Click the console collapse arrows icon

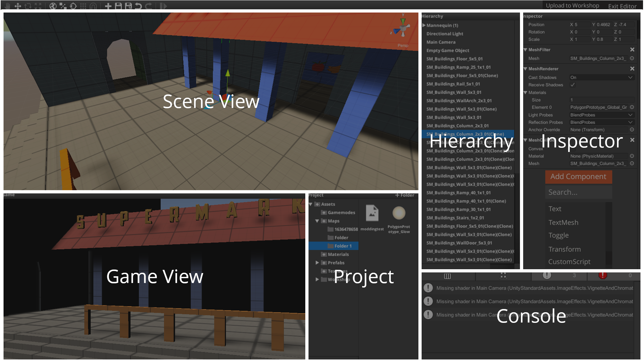pos(503,276)
